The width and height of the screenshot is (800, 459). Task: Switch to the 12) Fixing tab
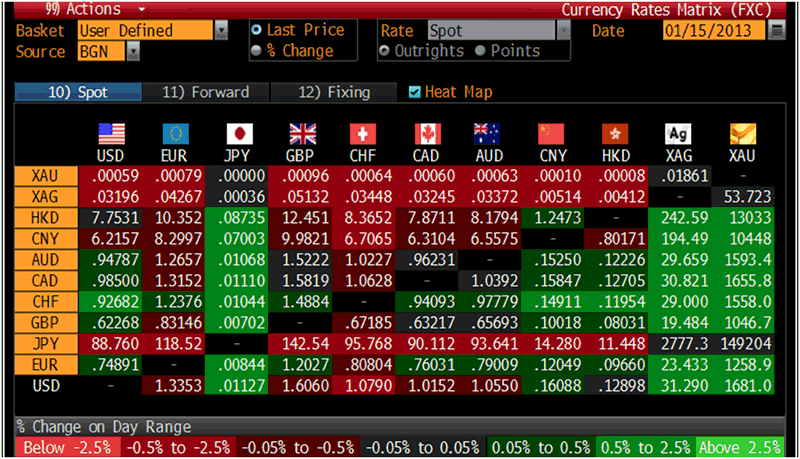click(x=334, y=92)
